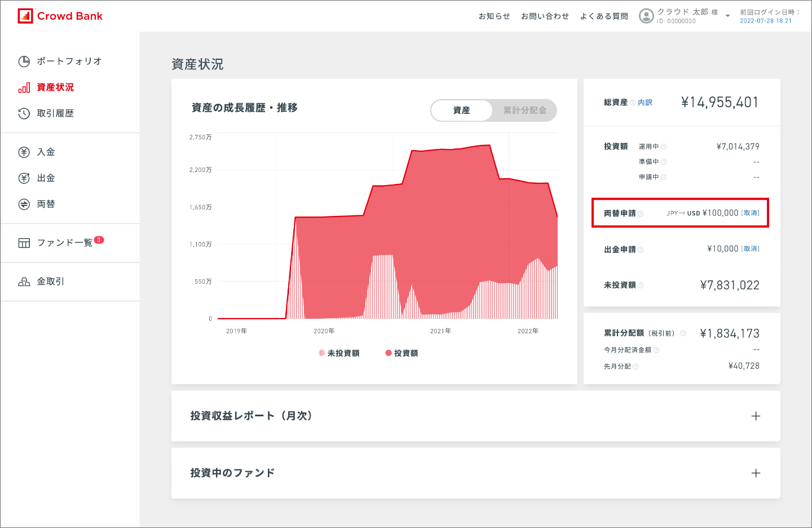Open the user account dropdown arrow
Viewport: 812px width, 528px height.
click(x=727, y=16)
